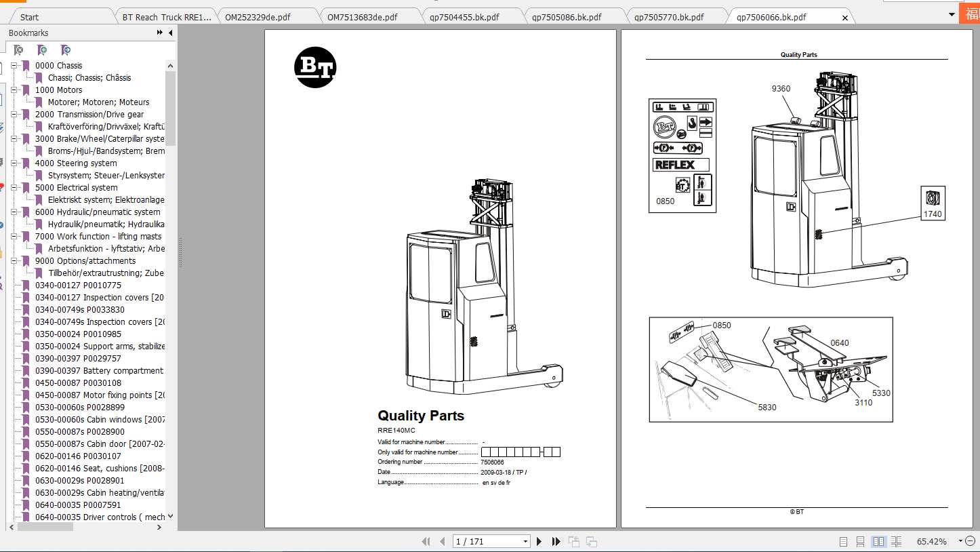This screenshot has width=980, height=552.
Task: Click the delete bookmark icon
Action: (x=19, y=50)
